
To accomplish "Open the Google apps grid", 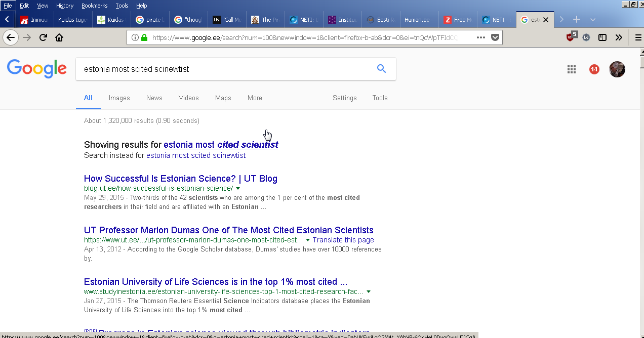I will (572, 70).
